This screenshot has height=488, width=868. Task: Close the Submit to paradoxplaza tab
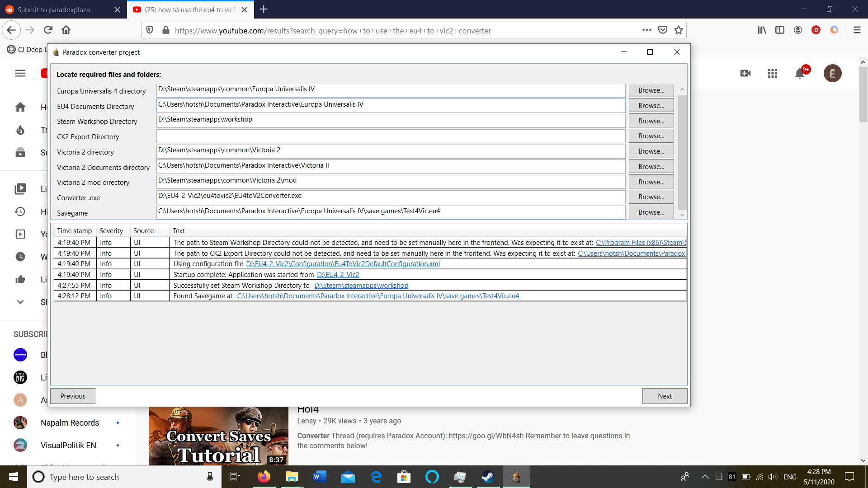point(117,9)
